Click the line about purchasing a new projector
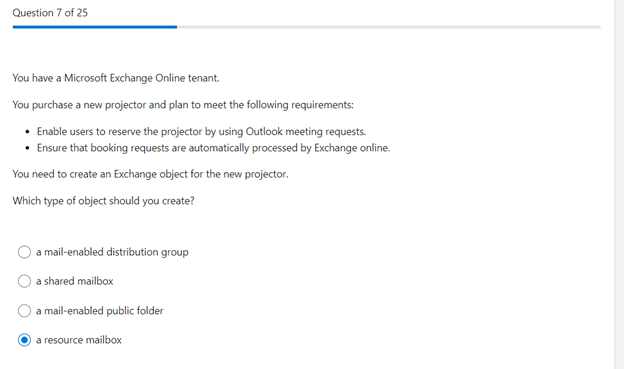Image resolution: width=624 pixels, height=369 pixels. click(x=183, y=105)
